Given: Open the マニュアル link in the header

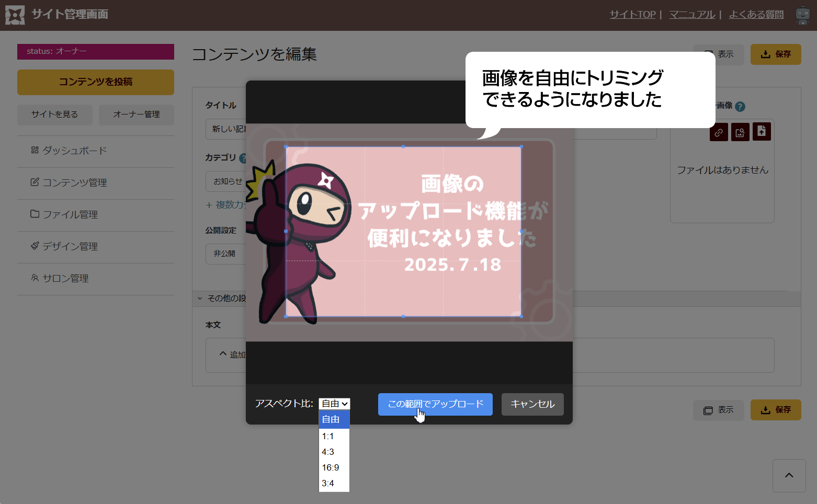Looking at the screenshot, I should [x=692, y=15].
